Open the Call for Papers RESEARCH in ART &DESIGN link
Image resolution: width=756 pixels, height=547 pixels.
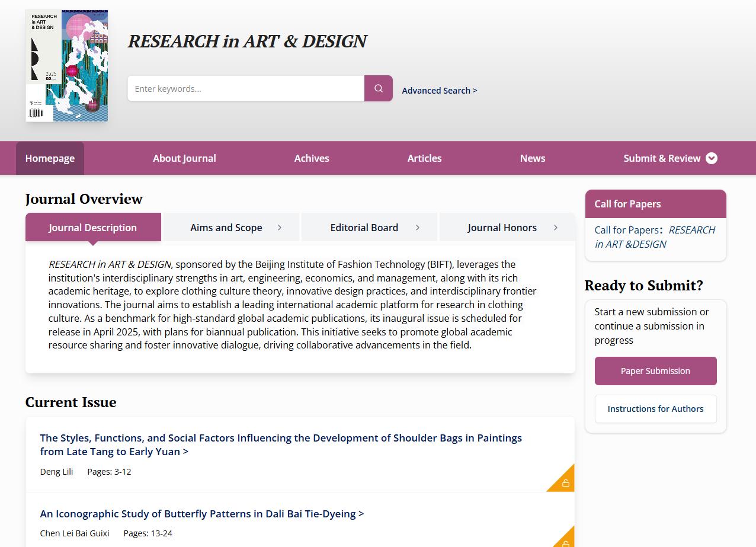[x=655, y=237]
